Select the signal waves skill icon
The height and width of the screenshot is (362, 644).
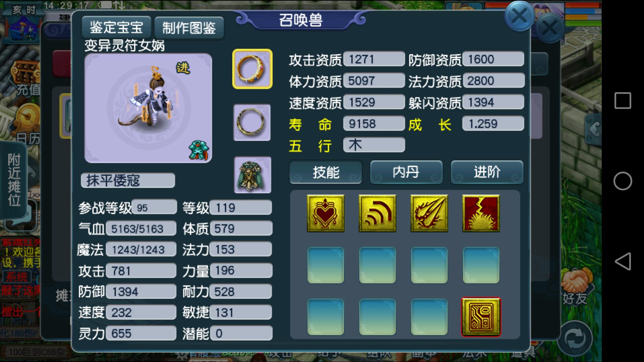pyautogui.click(x=377, y=214)
